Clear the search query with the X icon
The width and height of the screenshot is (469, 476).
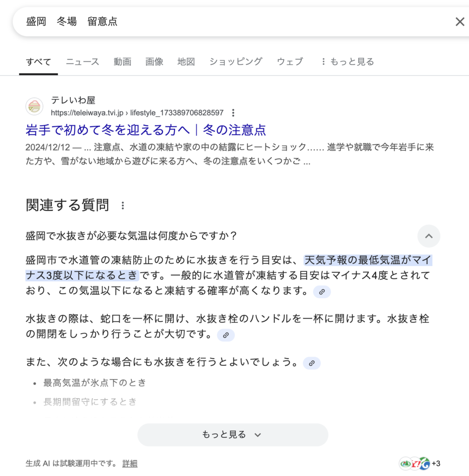point(460,21)
